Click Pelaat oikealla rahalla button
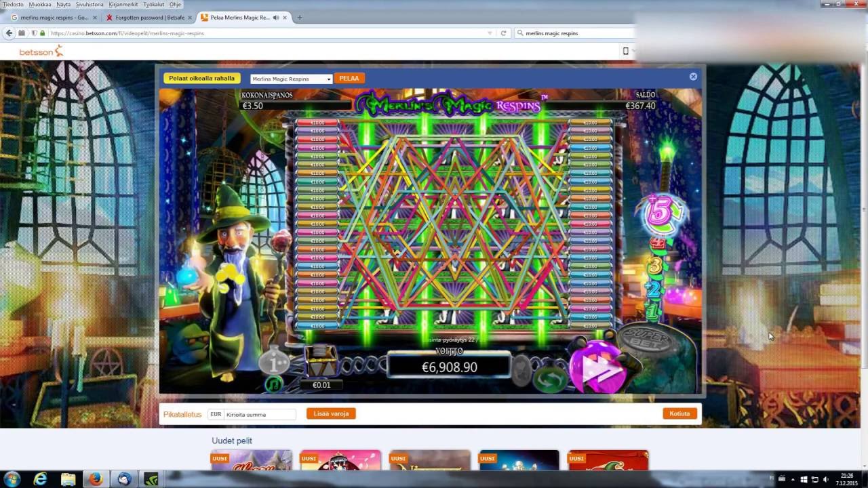 coord(202,79)
